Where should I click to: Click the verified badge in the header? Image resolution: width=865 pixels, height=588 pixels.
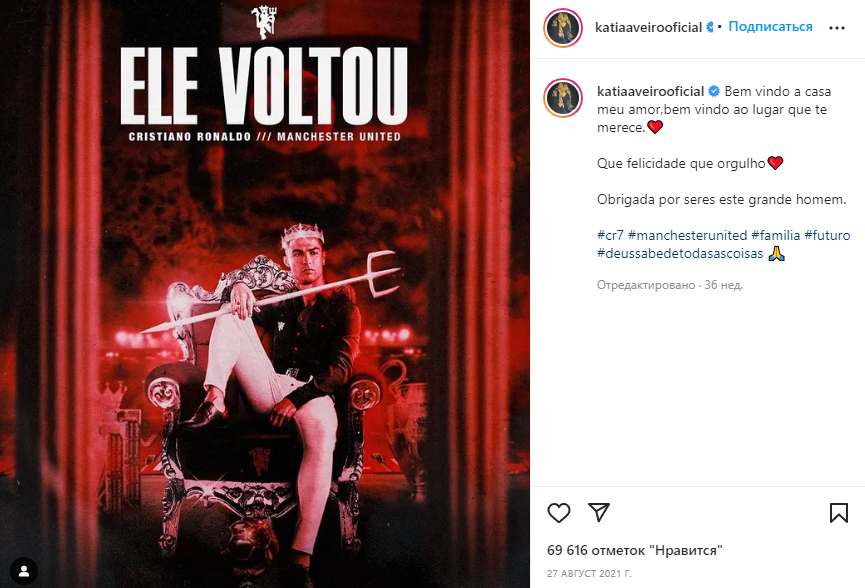coord(710,27)
